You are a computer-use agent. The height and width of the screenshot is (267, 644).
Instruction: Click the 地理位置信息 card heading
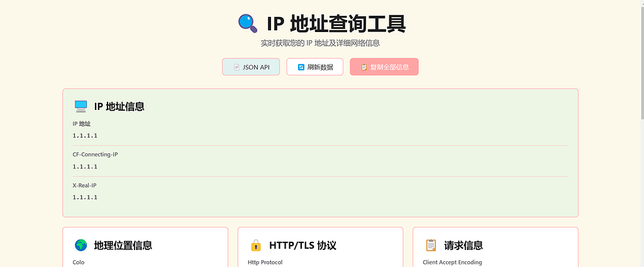click(123, 245)
